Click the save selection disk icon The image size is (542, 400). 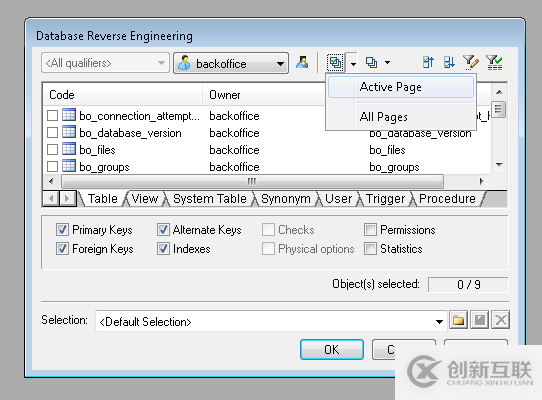pos(479,320)
